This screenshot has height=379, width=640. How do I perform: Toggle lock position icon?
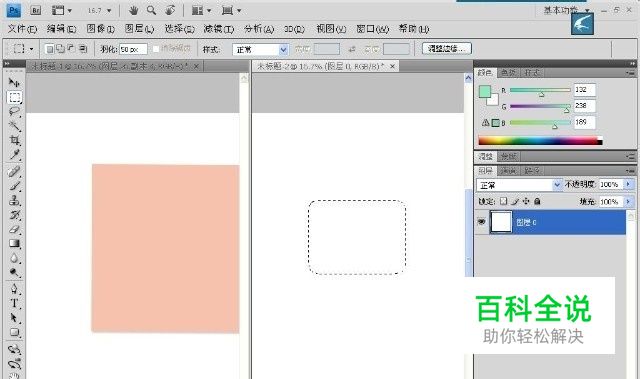526,201
